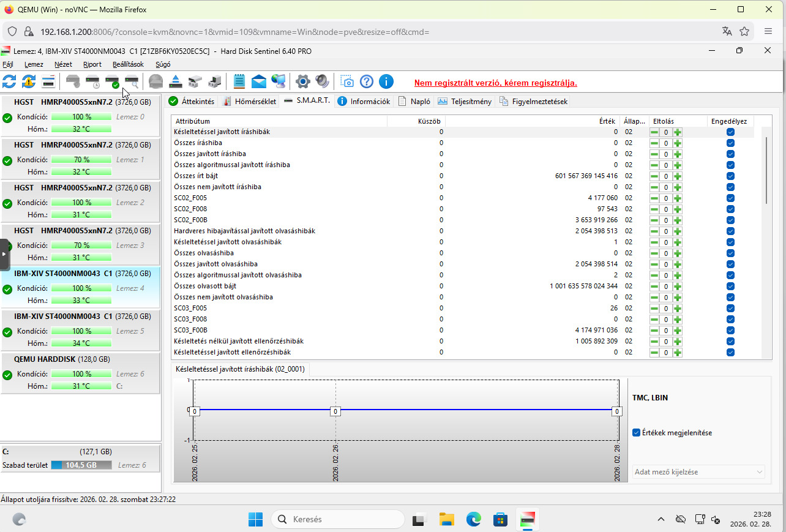The image size is (786, 532).
Task: Switch to the Hőmérséklet tab
Action: 249,102
